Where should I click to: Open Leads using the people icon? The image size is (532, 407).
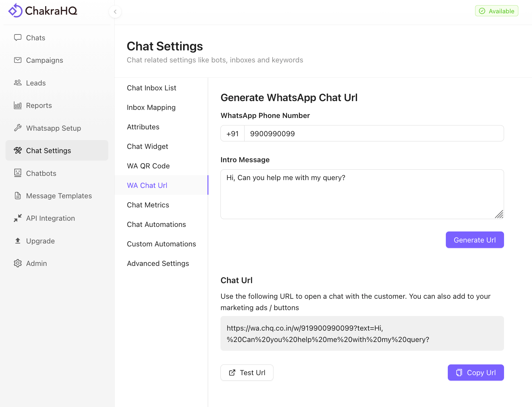coord(18,83)
